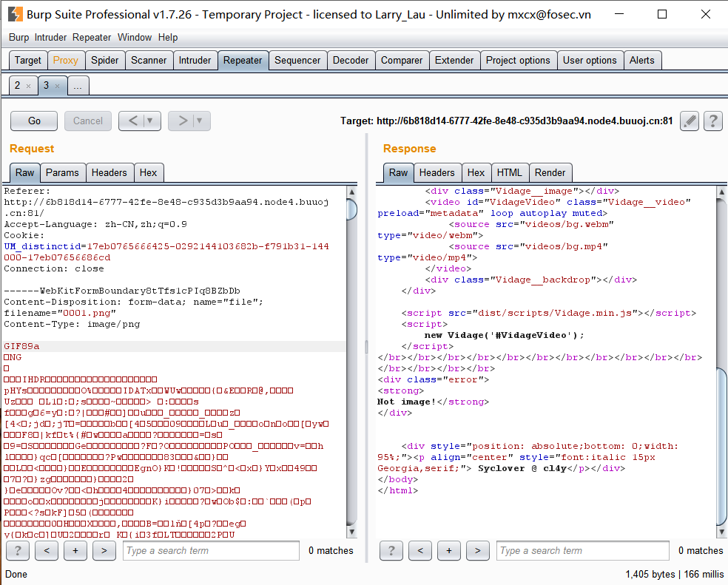The height and width of the screenshot is (585, 728).
Task: Click the pencil icon to edit target
Action: pos(690,121)
